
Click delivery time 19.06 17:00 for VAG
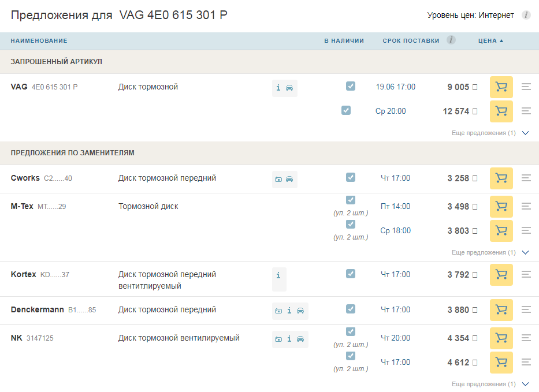tap(396, 87)
